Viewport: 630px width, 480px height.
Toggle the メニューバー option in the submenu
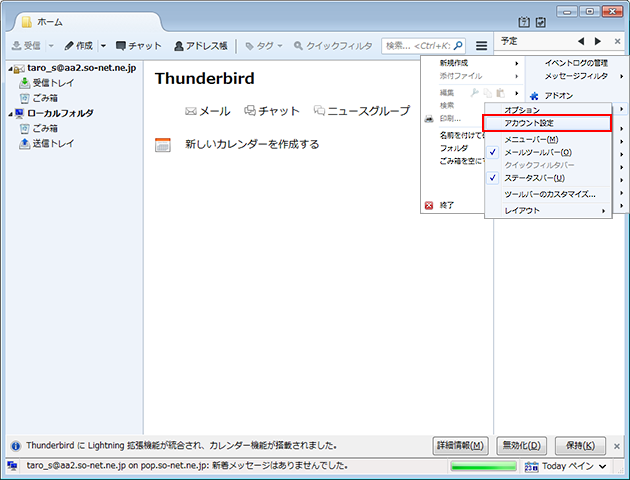pyautogui.click(x=531, y=139)
